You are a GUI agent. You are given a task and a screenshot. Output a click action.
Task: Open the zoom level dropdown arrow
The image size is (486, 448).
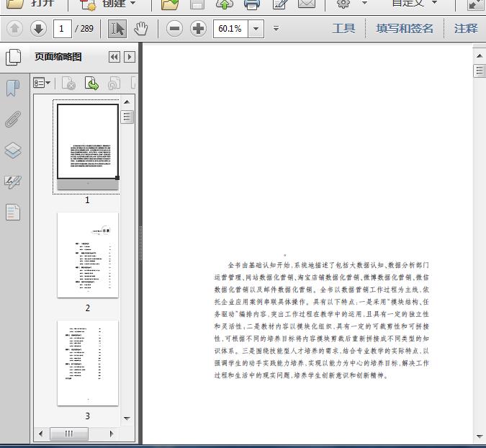[x=256, y=29]
